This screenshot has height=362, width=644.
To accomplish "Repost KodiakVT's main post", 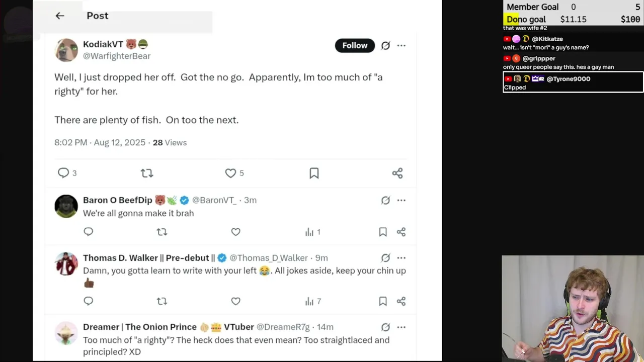I will [x=146, y=173].
